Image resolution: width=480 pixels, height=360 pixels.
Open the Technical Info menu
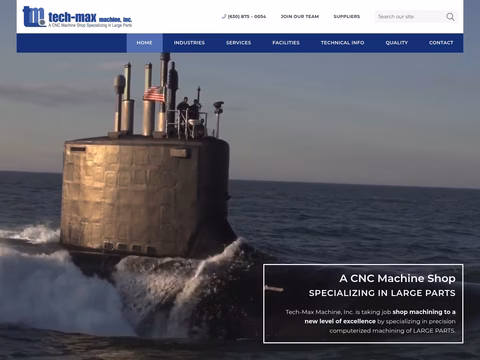point(342,43)
